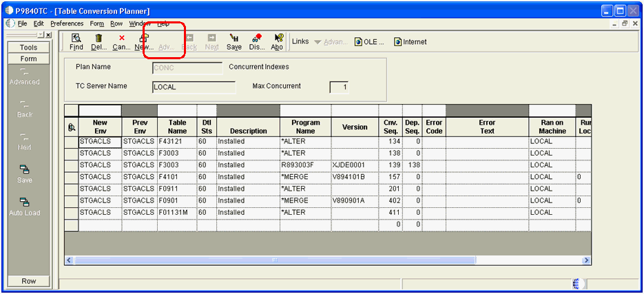The image size is (644, 294).
Task: Click the grid horizontal scrollbar right arrow
Action: click(586, 260)
